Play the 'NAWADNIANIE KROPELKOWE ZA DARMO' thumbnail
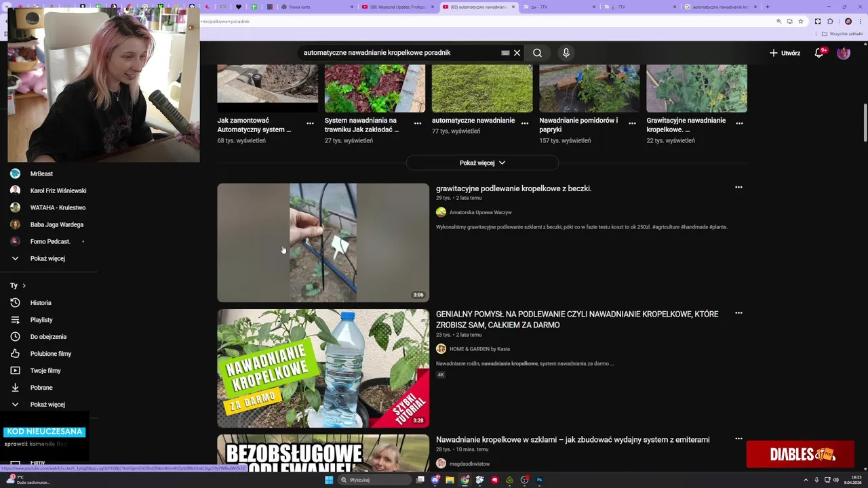The image size is (868, 488). (x=323, y=368)
